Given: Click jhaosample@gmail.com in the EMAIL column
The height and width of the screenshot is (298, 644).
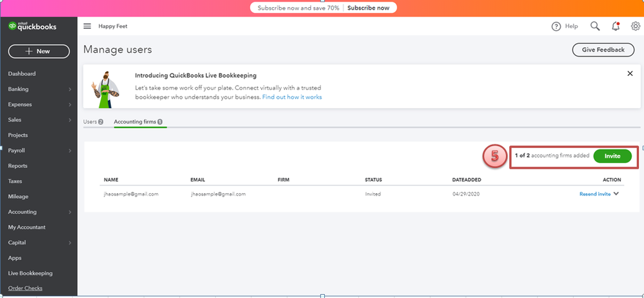Looking at the screenshot, I should pos(218,194).
